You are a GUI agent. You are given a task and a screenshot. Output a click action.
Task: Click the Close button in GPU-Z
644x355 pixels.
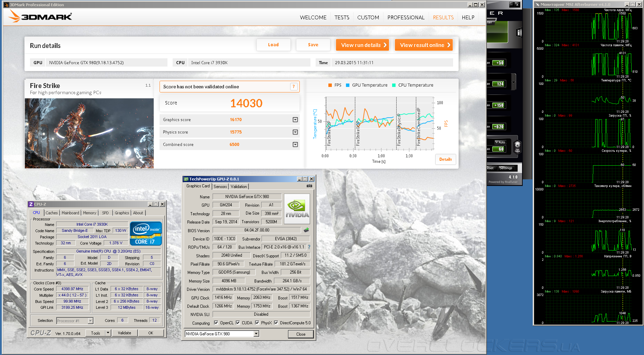(x=301, y=334)
